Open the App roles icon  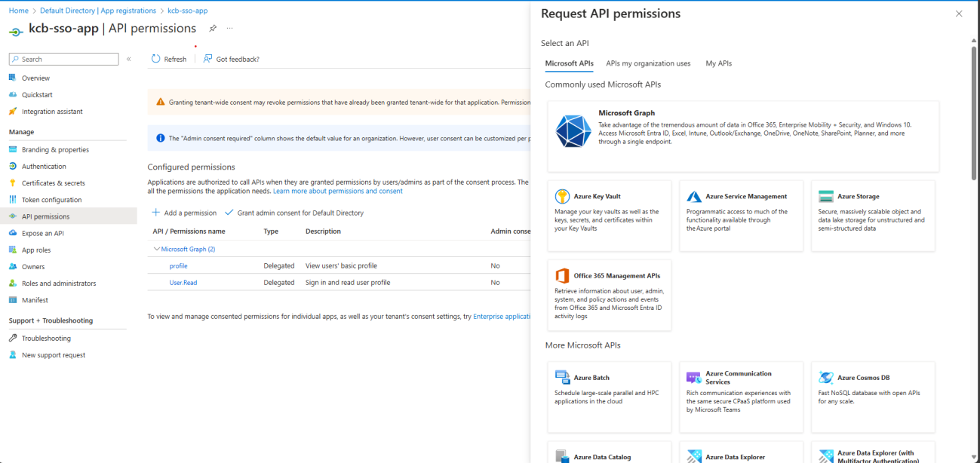coord(13,250)
